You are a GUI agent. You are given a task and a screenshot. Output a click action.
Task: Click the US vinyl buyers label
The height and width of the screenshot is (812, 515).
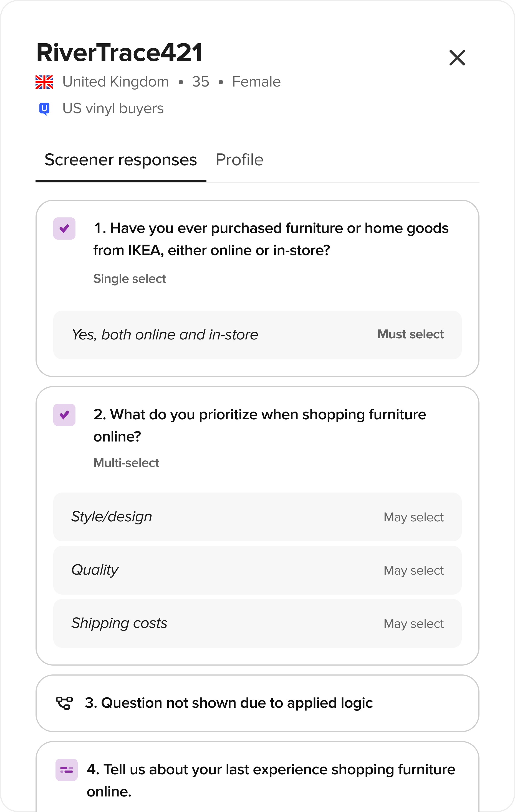point(113,109)
